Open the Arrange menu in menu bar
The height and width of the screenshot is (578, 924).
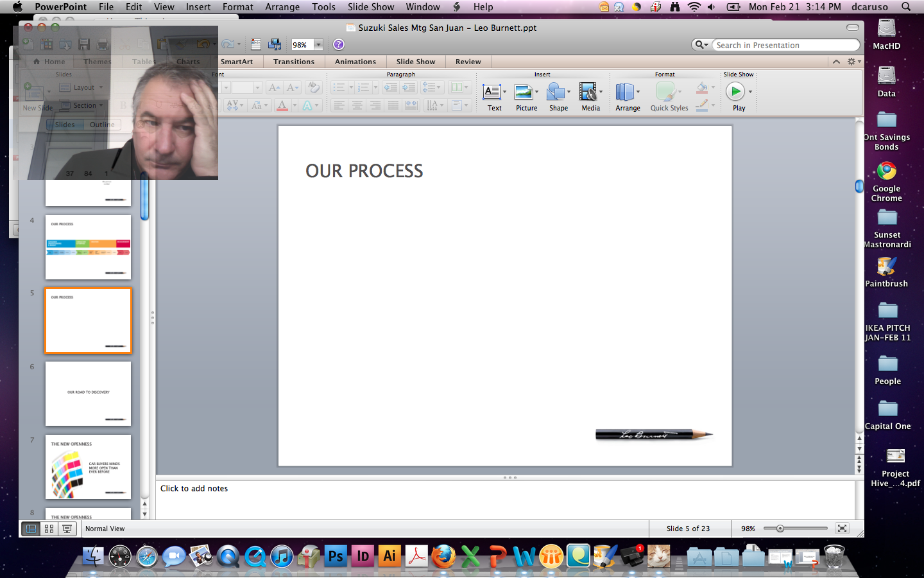pyautogui.click(x=282, y=7)
